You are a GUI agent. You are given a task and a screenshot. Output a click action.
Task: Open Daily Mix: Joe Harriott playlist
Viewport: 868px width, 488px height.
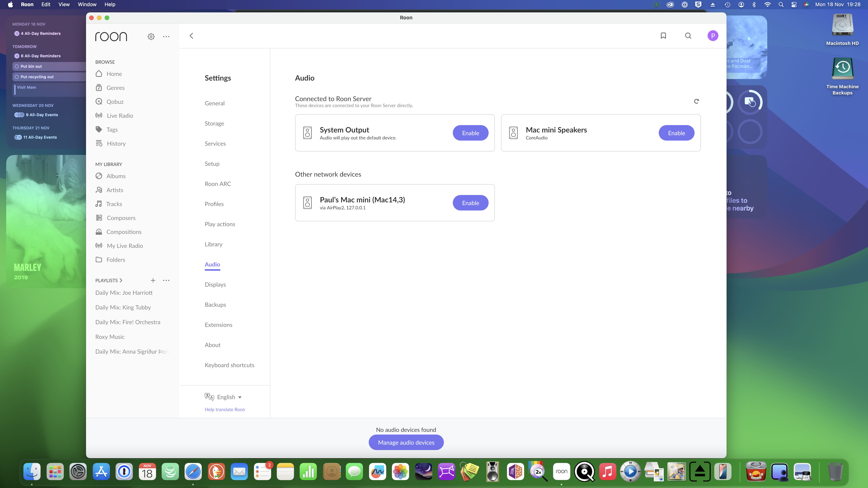pos(124,293)
